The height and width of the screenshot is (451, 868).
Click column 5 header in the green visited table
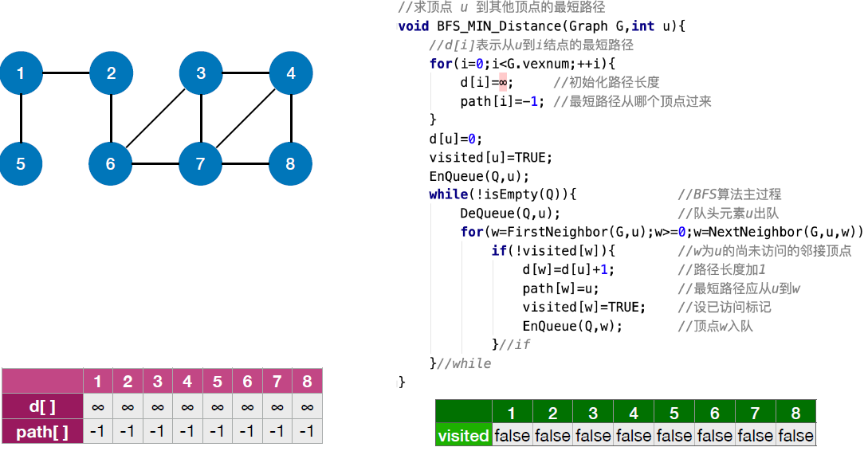(x=674, y=413)
